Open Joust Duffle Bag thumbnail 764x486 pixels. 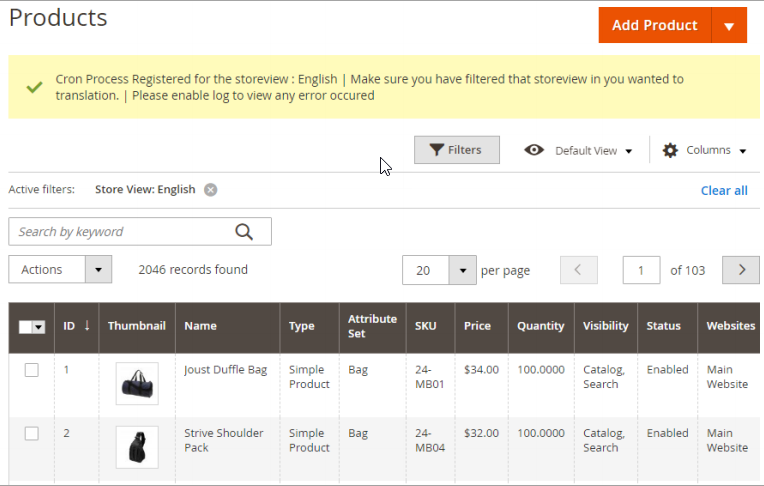[137, 384]
